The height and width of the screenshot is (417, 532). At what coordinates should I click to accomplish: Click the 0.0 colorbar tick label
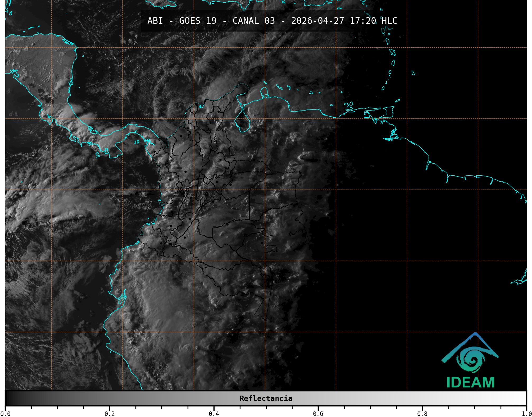(5, 414)
